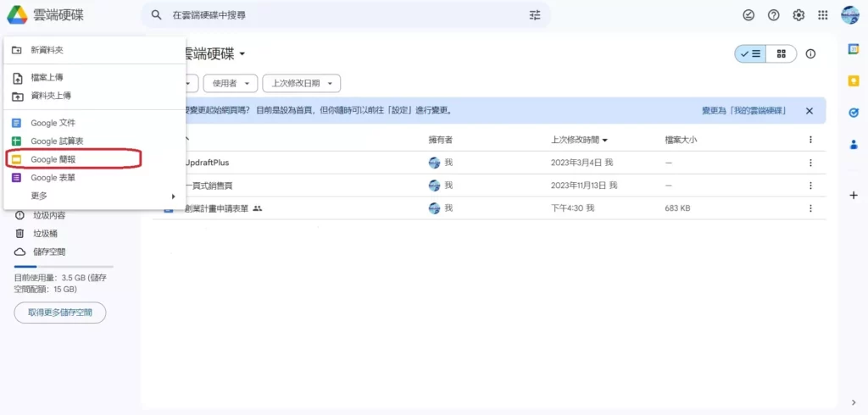This screenshot has height=415, width=868.
Task: Create a new Google 試算表
Action: [95, 141]
